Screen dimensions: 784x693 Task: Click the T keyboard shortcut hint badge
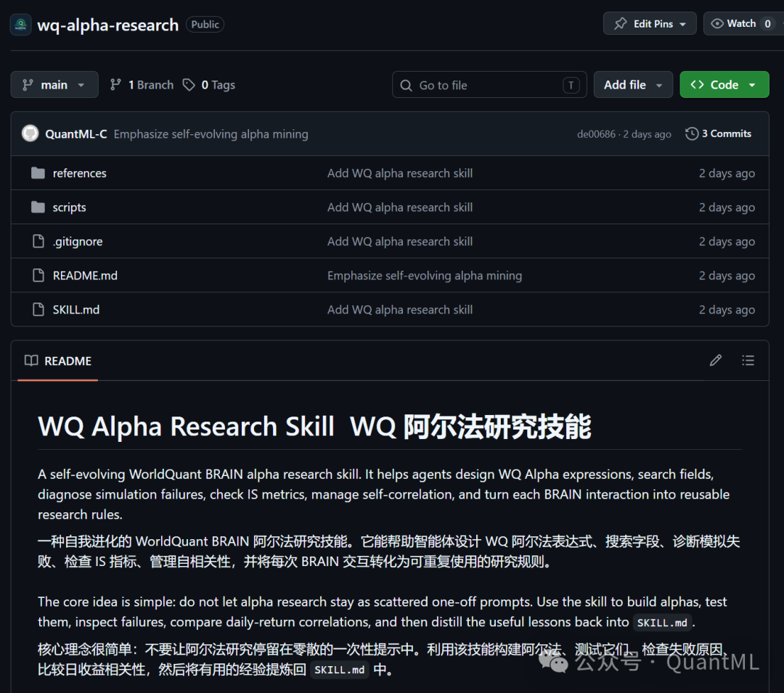[571, 86]
